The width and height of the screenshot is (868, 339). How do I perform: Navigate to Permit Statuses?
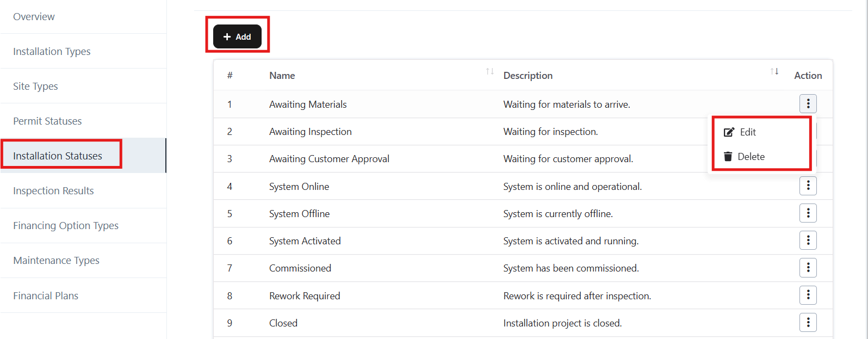click(x=47, y=121)
